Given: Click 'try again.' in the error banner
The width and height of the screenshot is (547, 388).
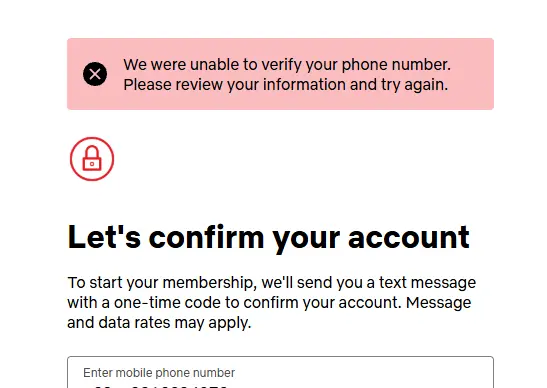Looking at the screenshot, I should tap(414, 85).
